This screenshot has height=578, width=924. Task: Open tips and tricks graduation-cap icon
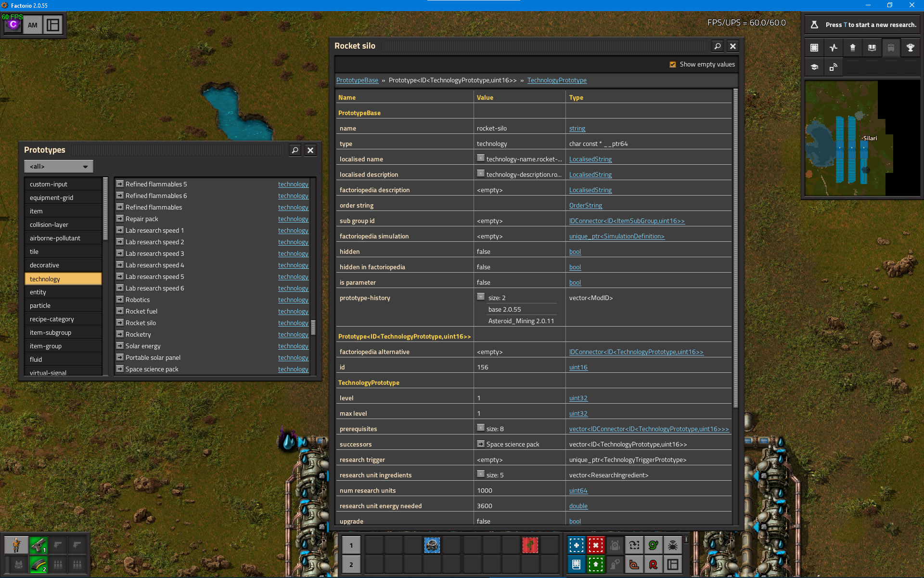814,67
